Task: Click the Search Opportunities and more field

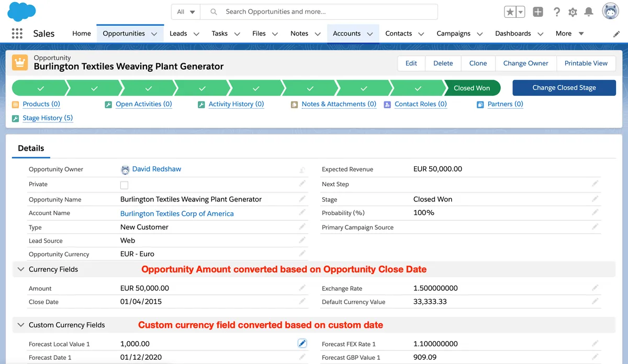Action: [320, 12]
